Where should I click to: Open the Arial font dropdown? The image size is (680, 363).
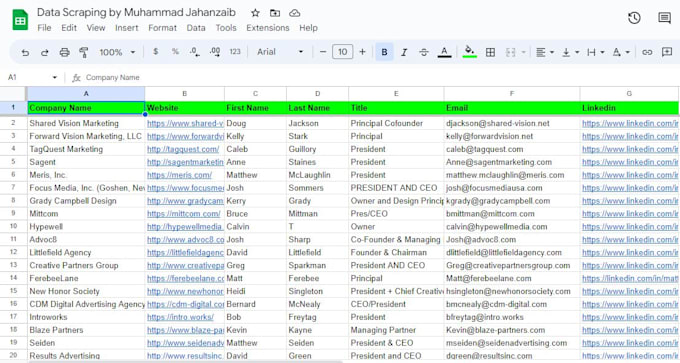tap(280, 52)
